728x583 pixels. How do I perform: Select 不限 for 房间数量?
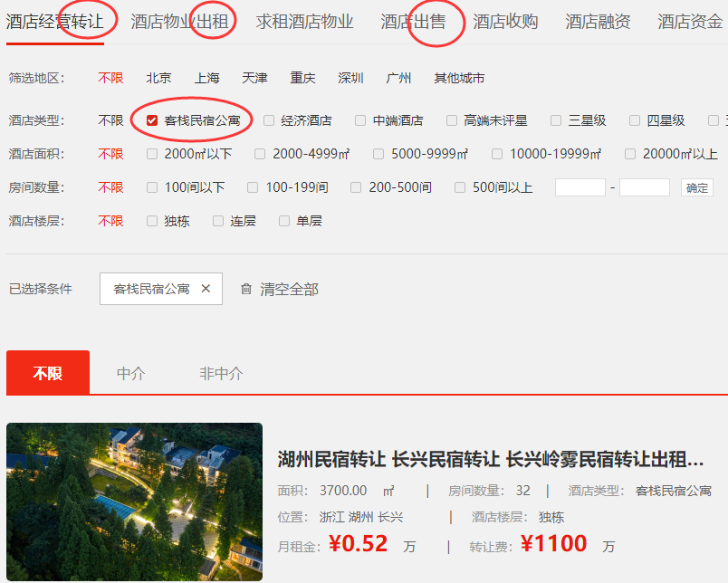[x=111, y=187]
